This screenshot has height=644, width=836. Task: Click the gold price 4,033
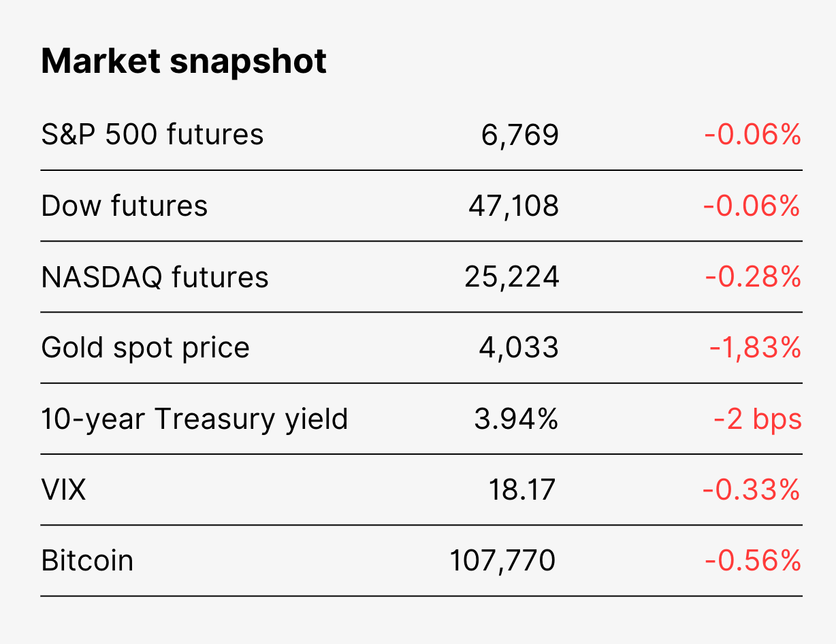pos(519,348)
